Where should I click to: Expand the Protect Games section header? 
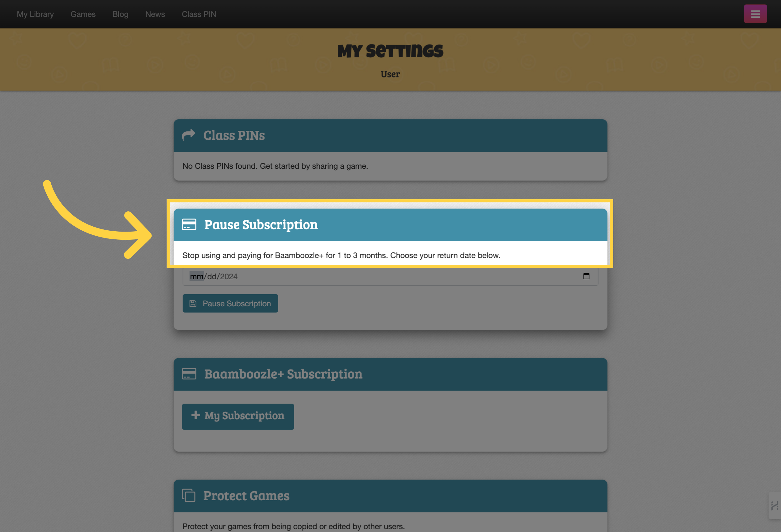(390, 496)
